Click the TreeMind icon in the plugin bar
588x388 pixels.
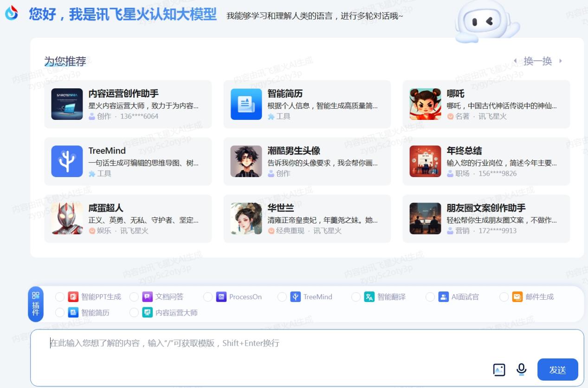[x=296, y=297]
